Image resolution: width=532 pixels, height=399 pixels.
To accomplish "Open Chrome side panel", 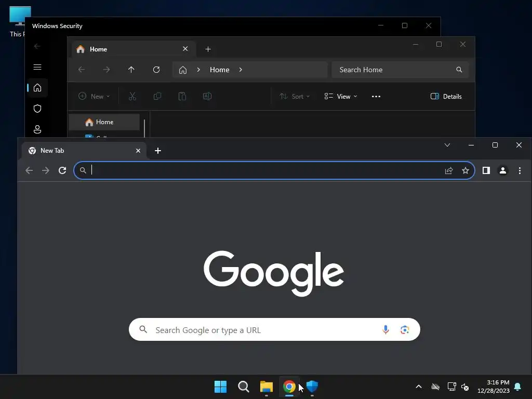I will pos(486,170).
